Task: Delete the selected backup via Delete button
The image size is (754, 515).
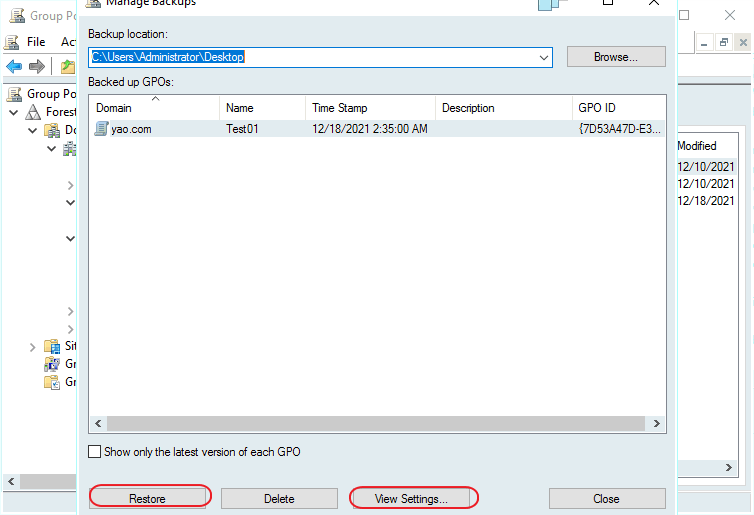Action: pos(279,498)
